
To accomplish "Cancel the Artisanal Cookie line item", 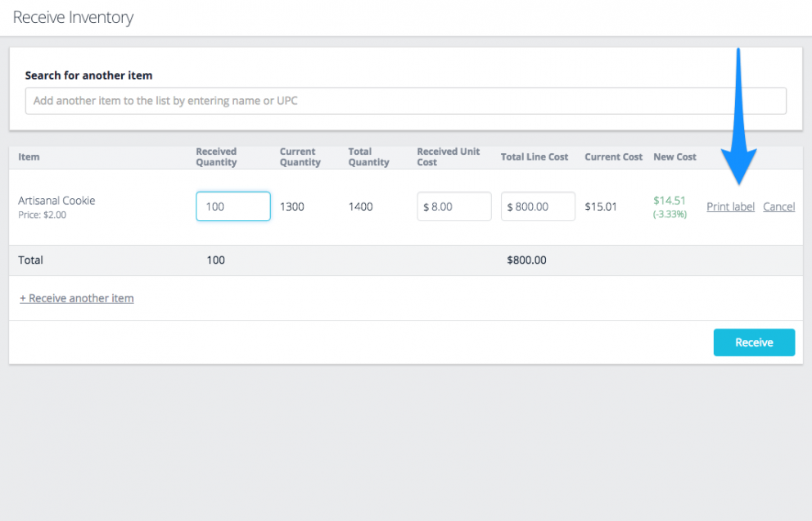I will 778,206.
